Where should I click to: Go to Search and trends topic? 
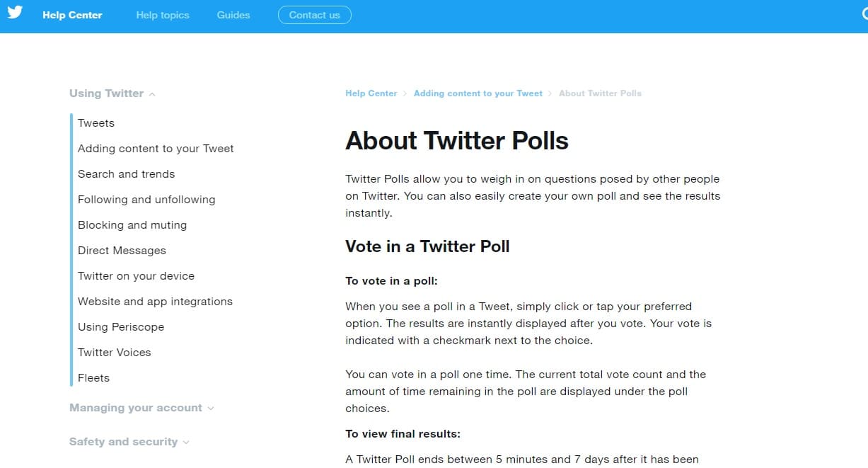126,174
